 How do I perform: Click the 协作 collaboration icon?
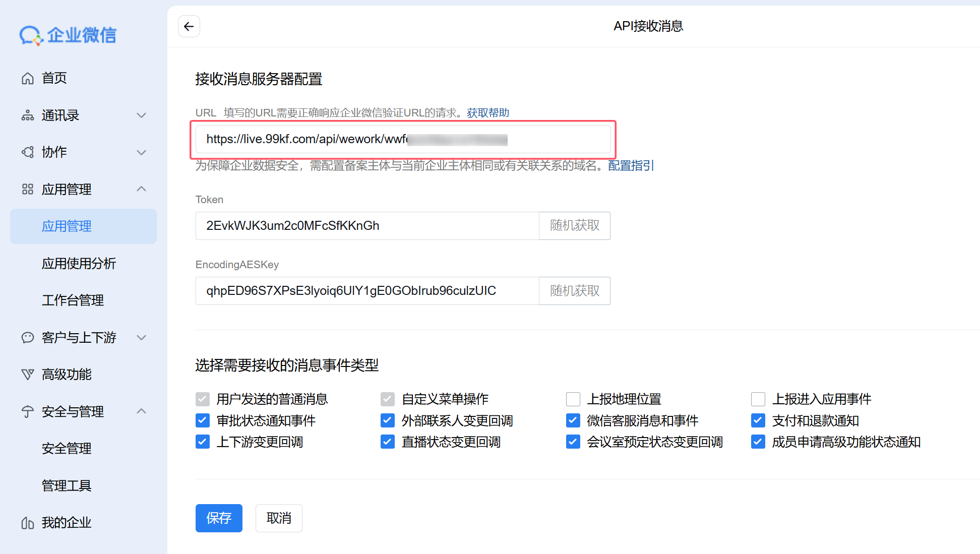(x=28, y=152)
